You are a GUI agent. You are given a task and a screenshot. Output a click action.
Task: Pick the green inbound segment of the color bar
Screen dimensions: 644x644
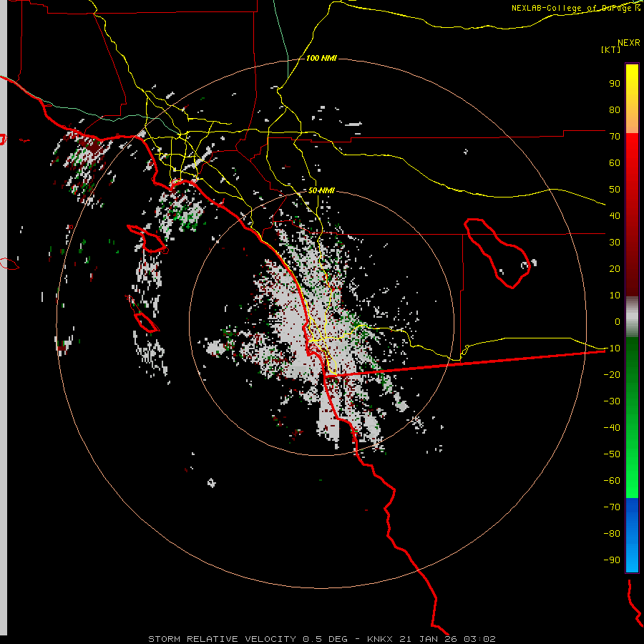632,417
